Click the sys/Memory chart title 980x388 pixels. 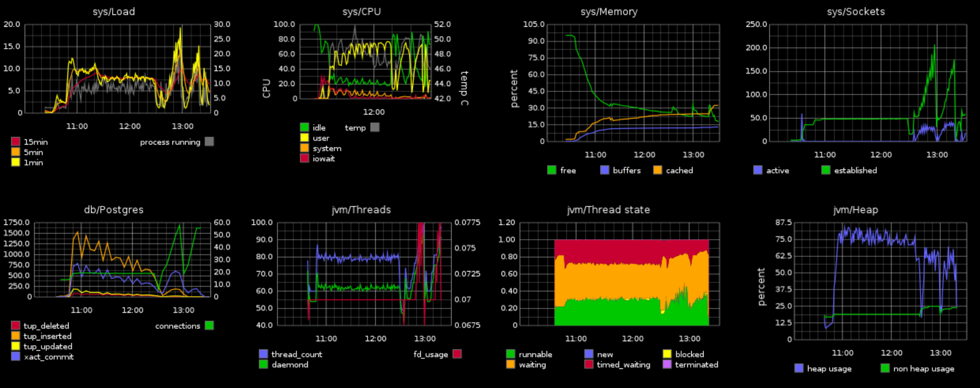click(609, 12)
